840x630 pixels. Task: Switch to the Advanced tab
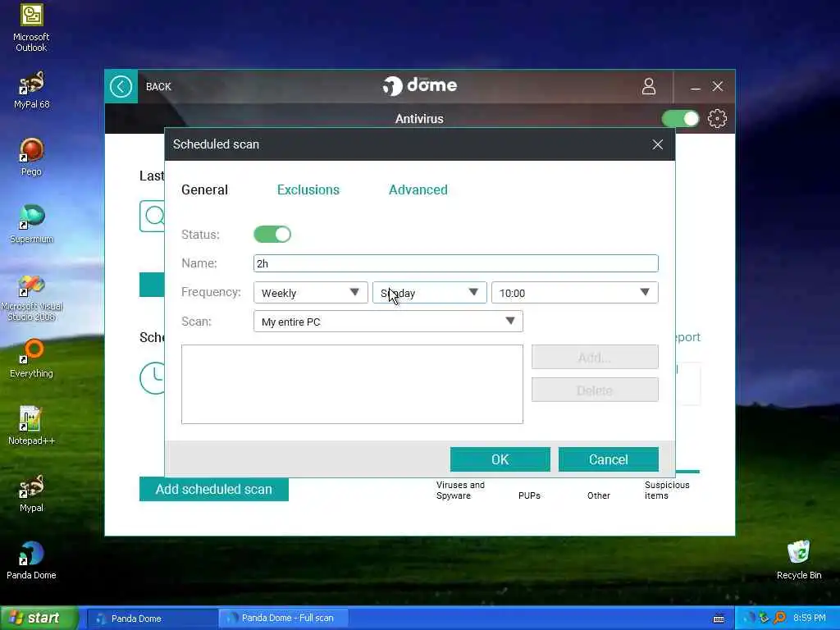(418, 189)
